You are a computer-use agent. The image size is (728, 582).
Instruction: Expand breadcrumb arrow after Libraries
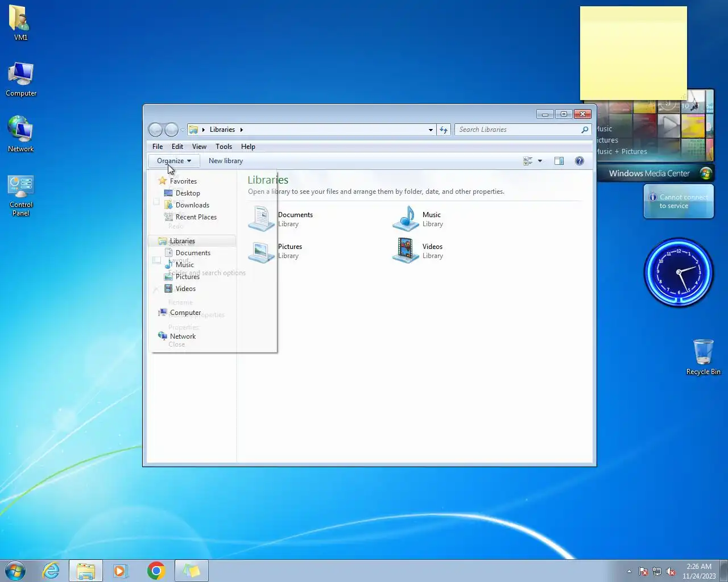(242, 130)
